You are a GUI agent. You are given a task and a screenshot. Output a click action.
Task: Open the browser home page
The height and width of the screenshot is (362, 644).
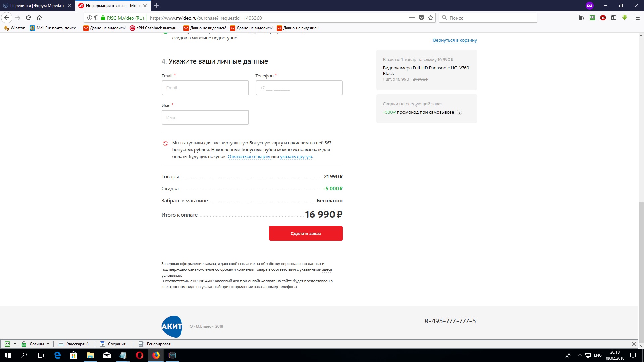click(39, 18)
